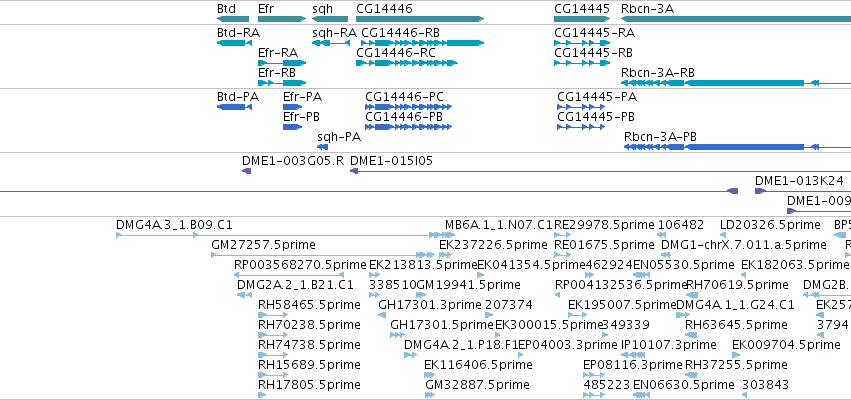Click the DME1-015I05 label
Viewport: 851px width, 400px height.
point(391,161)
